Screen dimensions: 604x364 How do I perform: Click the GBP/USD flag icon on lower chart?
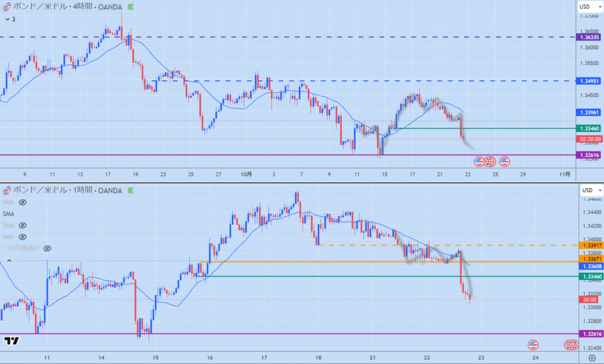[8, 190]
